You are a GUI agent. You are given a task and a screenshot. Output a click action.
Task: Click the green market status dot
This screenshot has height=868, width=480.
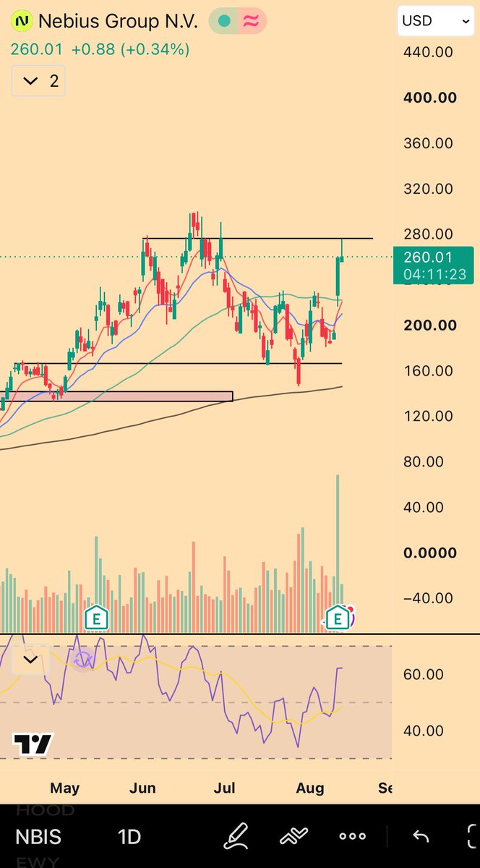224,22
